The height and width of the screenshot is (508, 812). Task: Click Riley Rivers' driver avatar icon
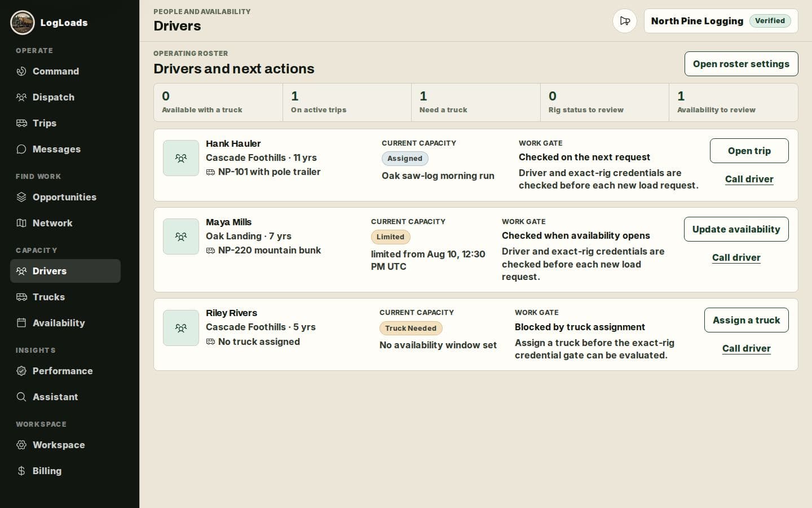click(181, 327)
